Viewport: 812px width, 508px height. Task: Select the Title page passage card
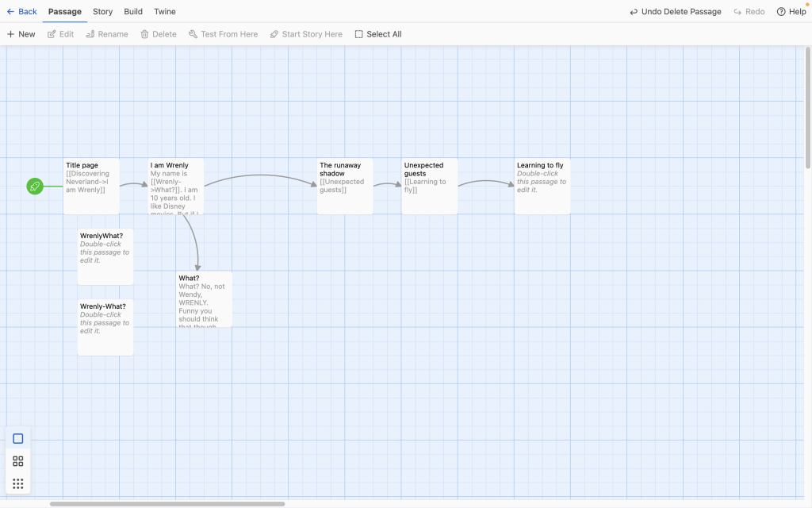coord(91,187)
